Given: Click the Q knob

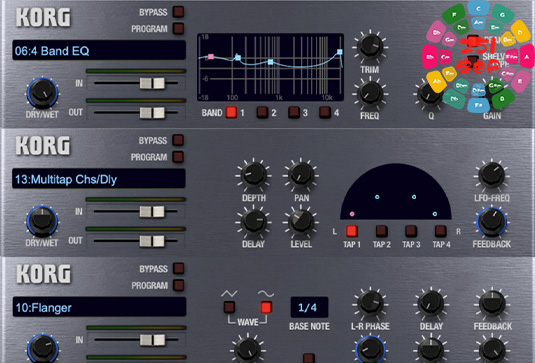Looking at the screenshot, I should [431, 94].
